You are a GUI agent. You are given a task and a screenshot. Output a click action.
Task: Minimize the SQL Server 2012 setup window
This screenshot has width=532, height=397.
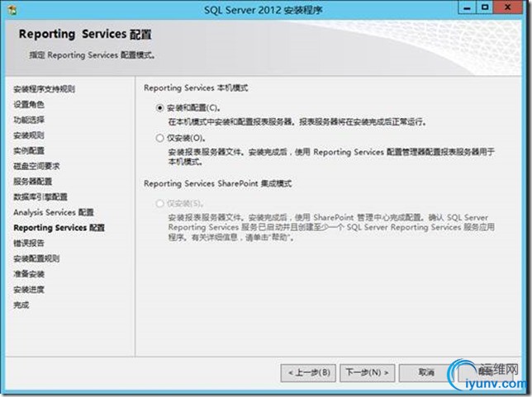coord(468,7)
